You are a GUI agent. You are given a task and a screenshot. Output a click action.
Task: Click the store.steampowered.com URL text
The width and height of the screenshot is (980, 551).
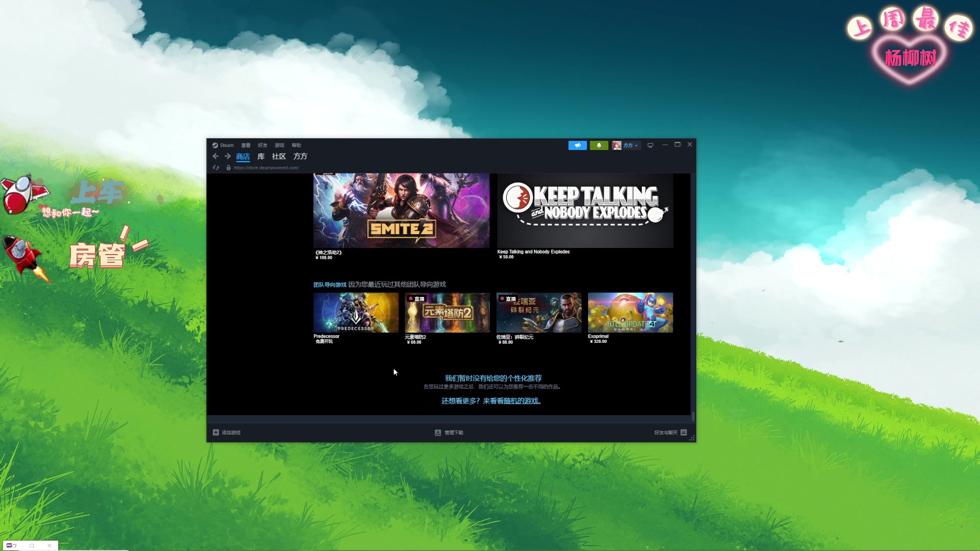[x=266, y=168]
